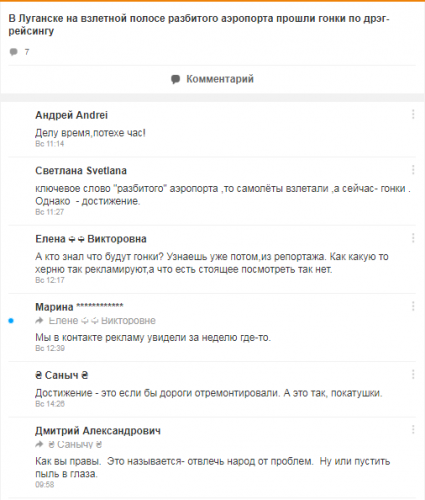
Task: Open three-dot menu on Саныч's comment
Action: (413, 374)
